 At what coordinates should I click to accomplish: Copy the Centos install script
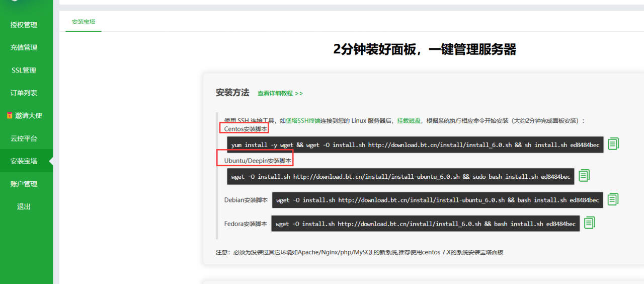point(613,144)
